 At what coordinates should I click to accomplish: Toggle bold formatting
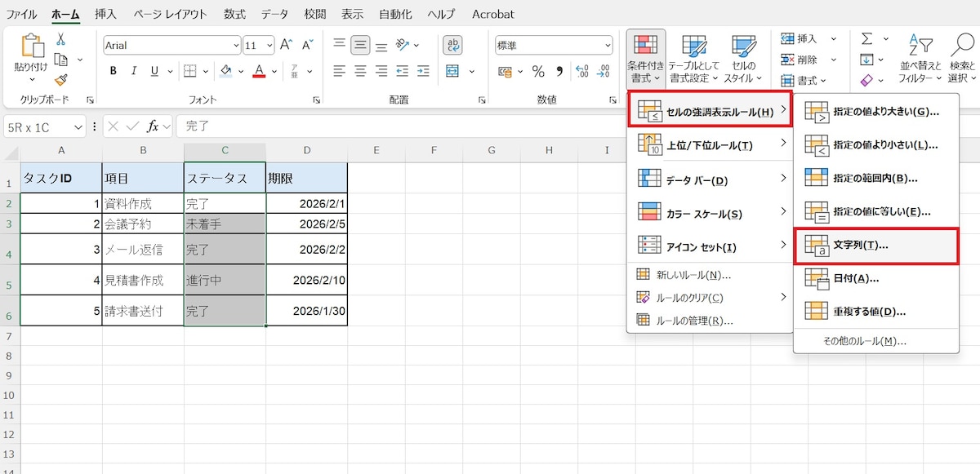coord(114,71)
